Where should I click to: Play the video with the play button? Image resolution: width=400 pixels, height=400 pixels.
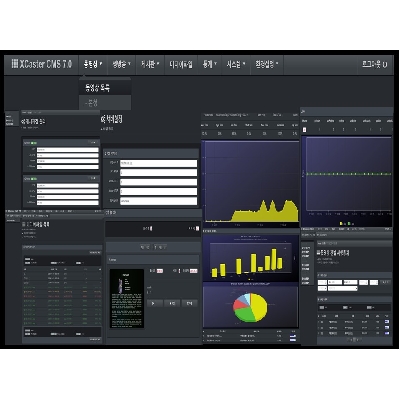point(155,303)
